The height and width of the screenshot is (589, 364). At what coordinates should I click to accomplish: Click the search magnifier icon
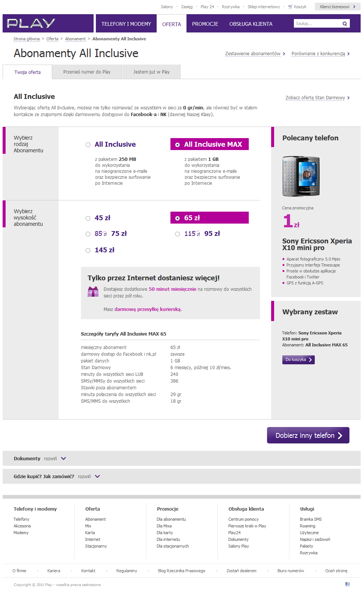(x=345, y=24)
